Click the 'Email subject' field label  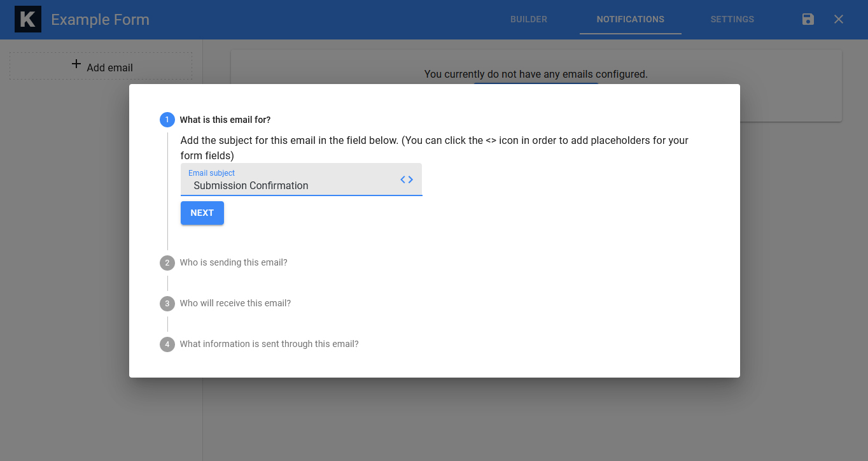pyautogui.click(x=211, y=173)
